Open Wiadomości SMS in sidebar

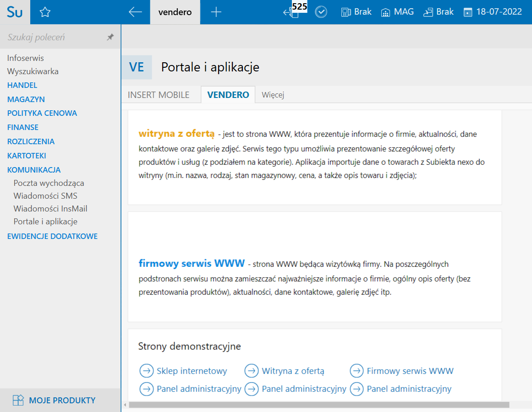tap(45, 196)
